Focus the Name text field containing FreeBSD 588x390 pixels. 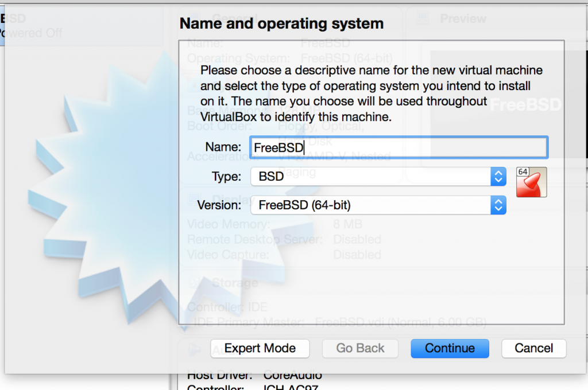399,147
